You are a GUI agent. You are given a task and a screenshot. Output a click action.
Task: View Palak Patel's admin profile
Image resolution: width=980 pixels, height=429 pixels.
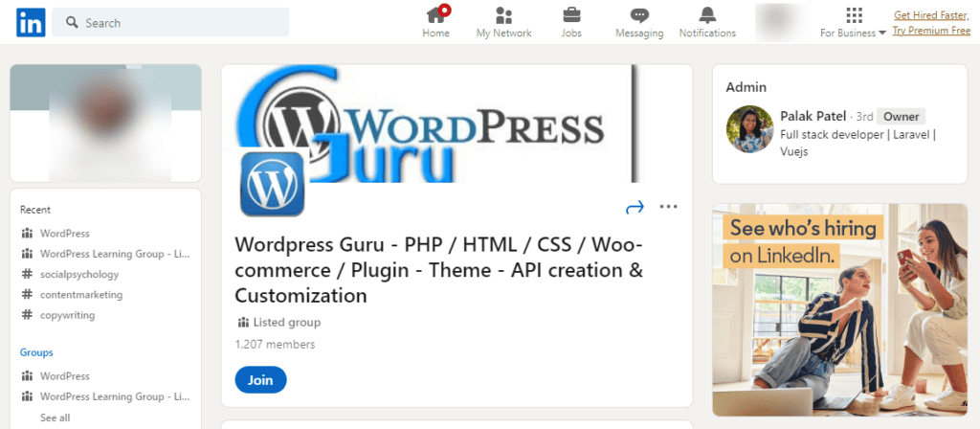(x=813, y=116)
